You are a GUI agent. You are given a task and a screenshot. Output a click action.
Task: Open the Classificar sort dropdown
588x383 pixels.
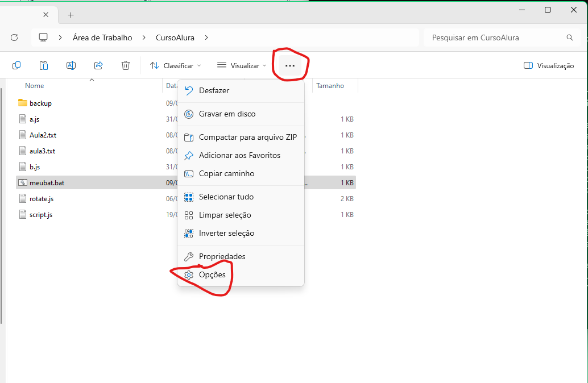[x=176, y=65]
